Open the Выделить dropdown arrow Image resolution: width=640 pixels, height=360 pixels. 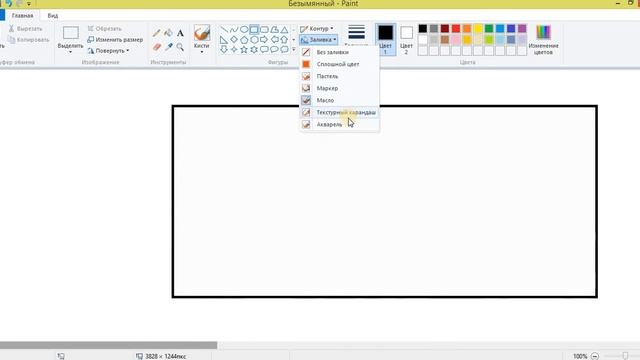pyautogui.click(x=71, y=52)
